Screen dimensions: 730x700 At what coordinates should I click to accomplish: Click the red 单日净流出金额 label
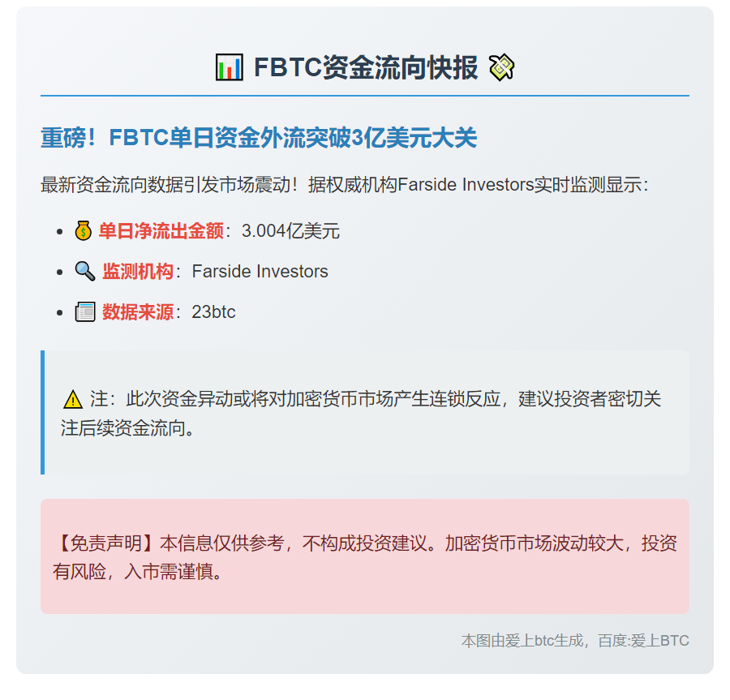click(161, 231)
